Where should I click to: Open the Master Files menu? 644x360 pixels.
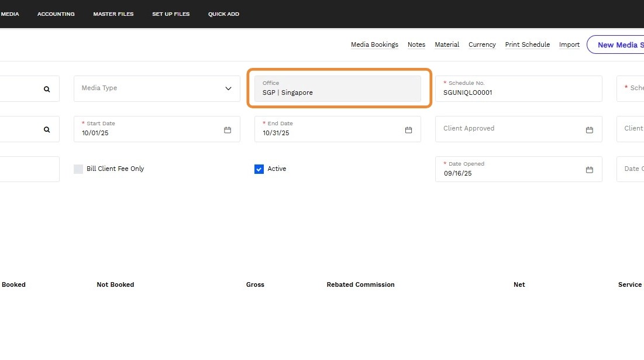tap(113, 14)
